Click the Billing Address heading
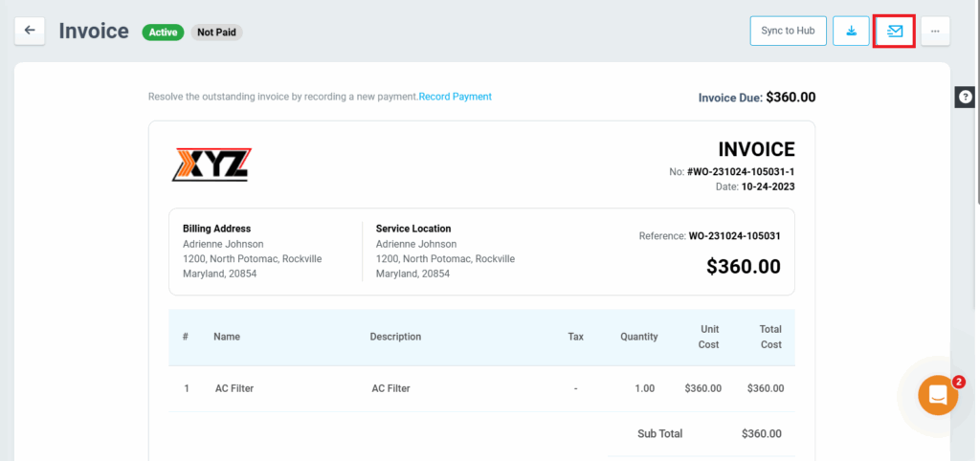This screenshot has height=461, width=980. click(x=216, y=229)
